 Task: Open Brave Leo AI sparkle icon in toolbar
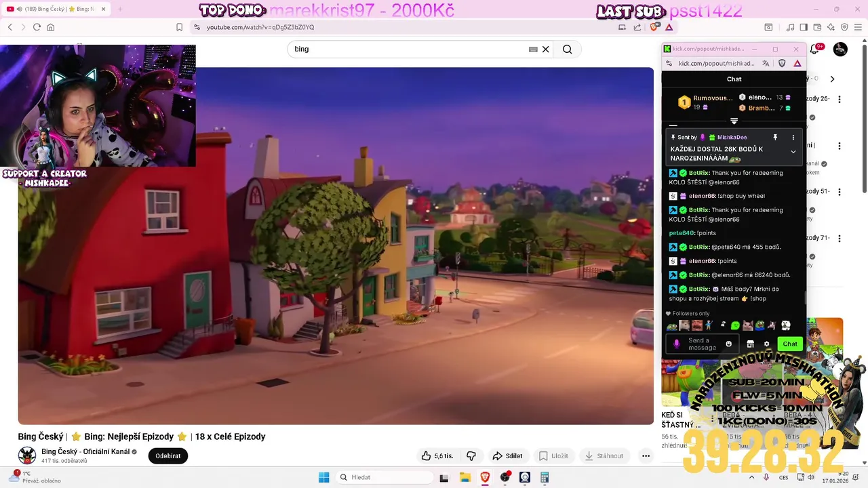point(831,27)
